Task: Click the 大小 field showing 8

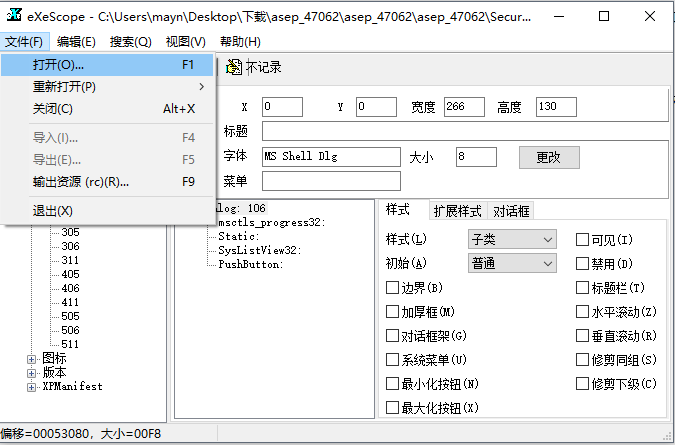Action: coord(476,157)
